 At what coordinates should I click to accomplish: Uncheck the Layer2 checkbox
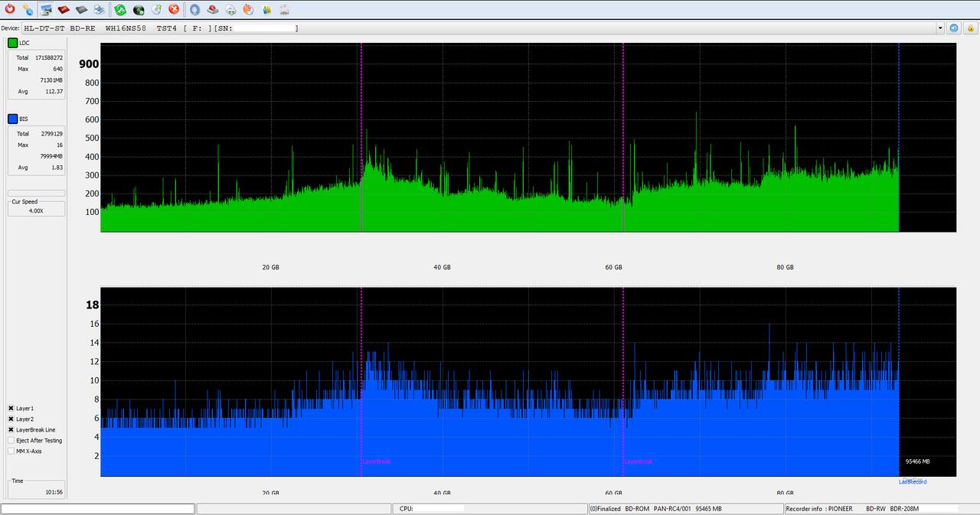pyautogui.click(x=11, y=419)
